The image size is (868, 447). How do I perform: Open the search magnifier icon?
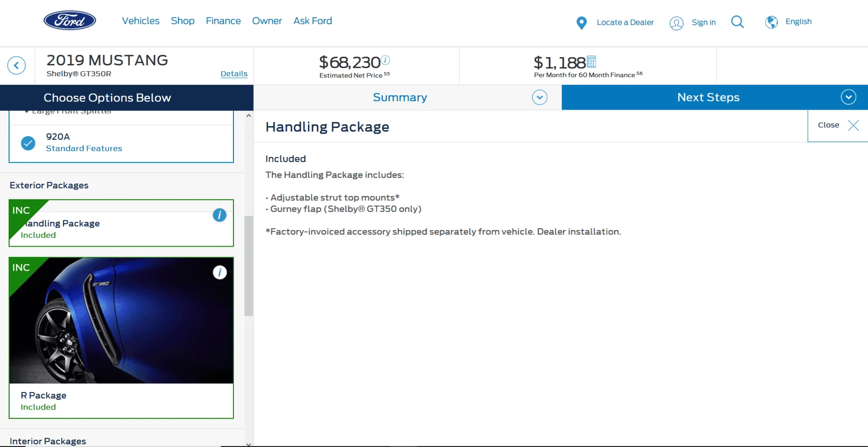coord(737,22)
